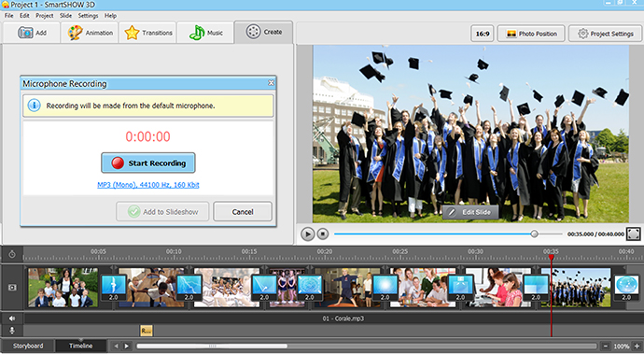Viewport: 644px width, 354px height.
Task: Open Photo Position settings
Action: 531,34
